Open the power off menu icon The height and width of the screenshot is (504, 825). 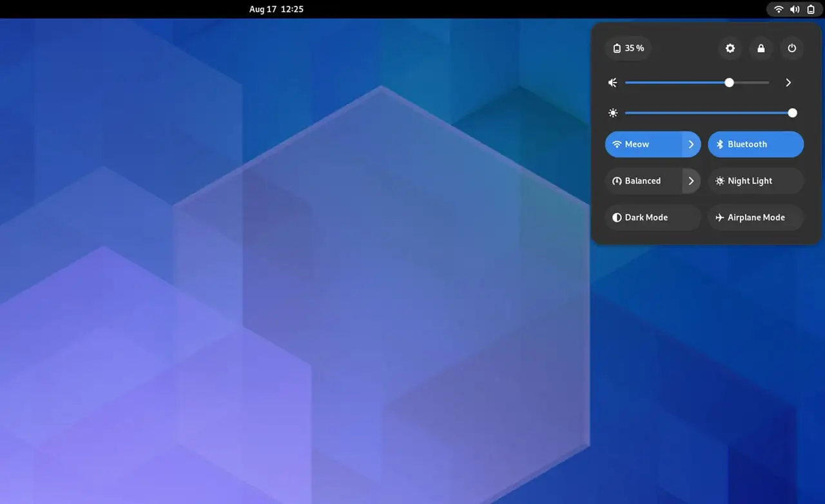point(792,48)
